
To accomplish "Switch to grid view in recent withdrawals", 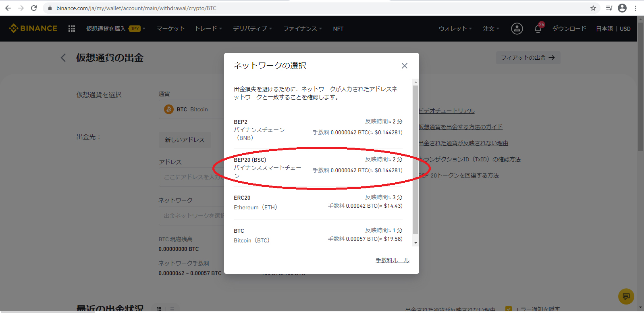I will (x=159, y=309).
